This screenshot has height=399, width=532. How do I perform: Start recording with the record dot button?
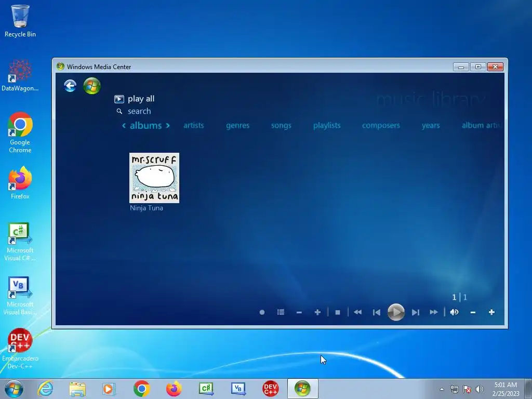262,312
